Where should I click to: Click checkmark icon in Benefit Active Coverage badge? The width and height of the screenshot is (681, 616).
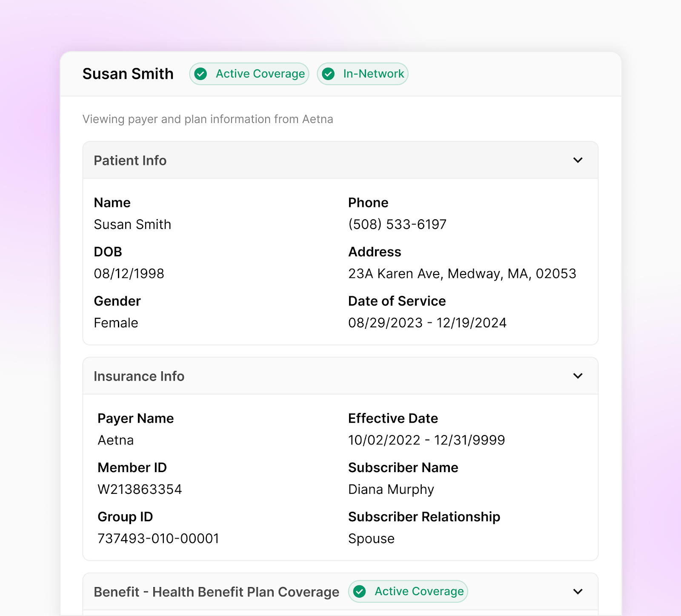click(360, 591)
